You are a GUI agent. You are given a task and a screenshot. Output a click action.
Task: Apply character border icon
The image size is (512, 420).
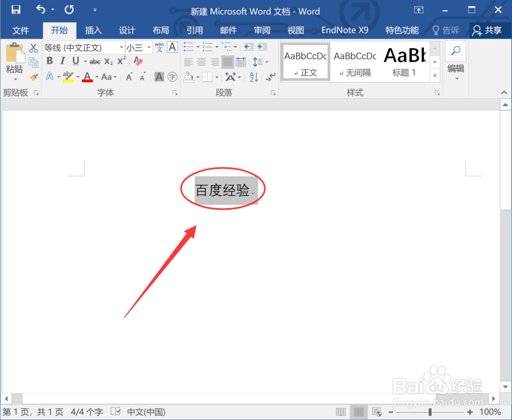pyautogui.click(x=172, y=47)
